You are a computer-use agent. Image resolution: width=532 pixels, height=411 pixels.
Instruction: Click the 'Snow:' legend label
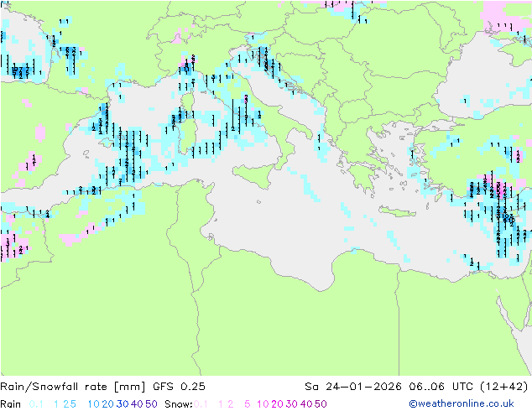[179, 404]
